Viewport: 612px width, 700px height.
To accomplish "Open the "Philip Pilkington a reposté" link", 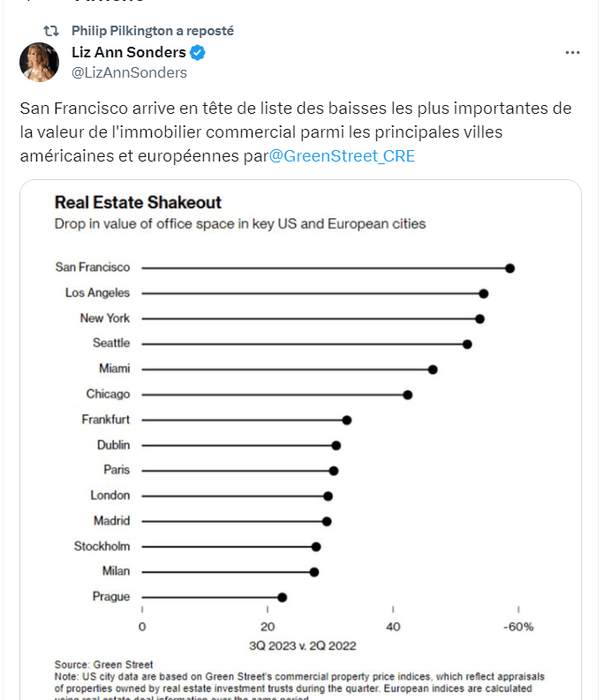I will coord(152,30).
